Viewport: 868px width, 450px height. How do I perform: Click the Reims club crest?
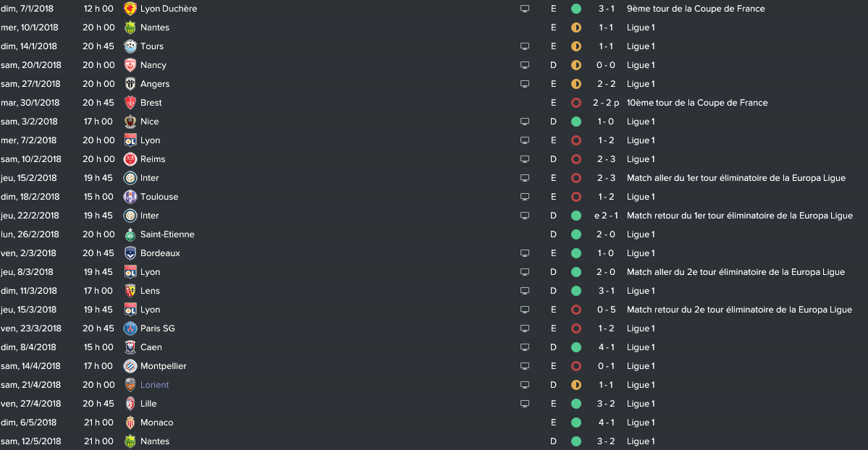pyautogui.click(x=130, y=159)
